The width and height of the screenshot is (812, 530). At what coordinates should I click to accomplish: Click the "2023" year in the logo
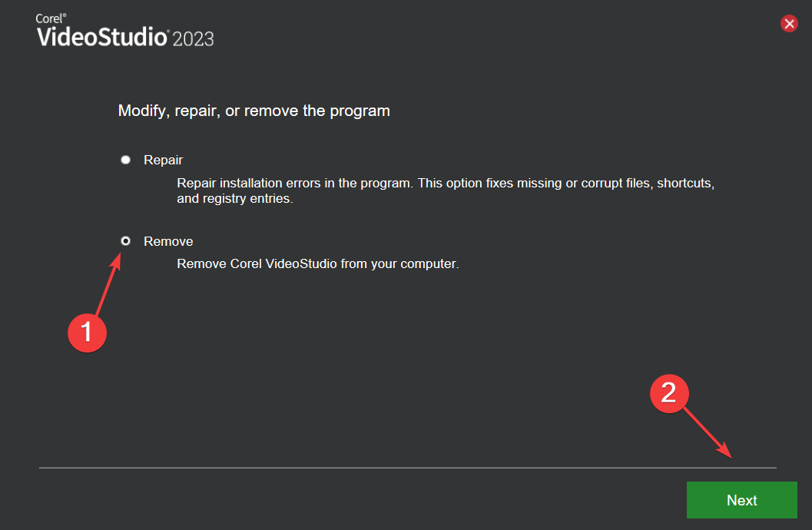click(193, 38)
